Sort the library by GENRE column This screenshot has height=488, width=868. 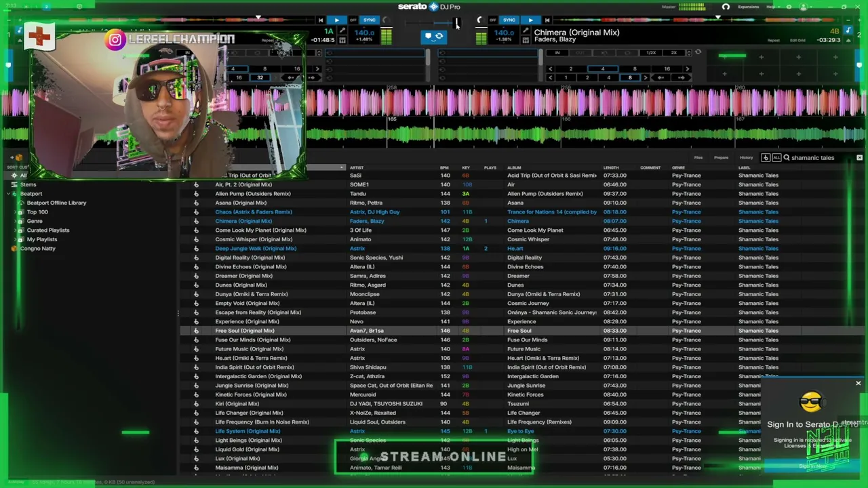click(678, 167)
